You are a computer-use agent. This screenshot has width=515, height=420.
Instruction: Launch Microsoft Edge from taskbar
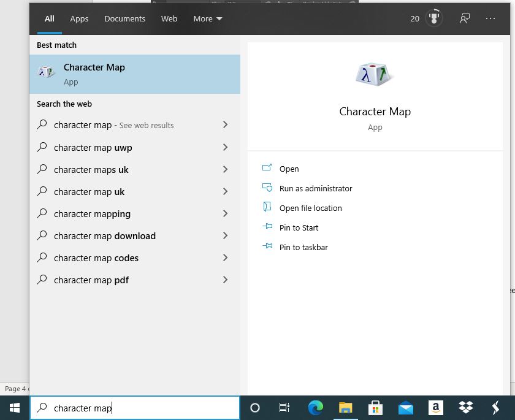click(x=315, y=408)
